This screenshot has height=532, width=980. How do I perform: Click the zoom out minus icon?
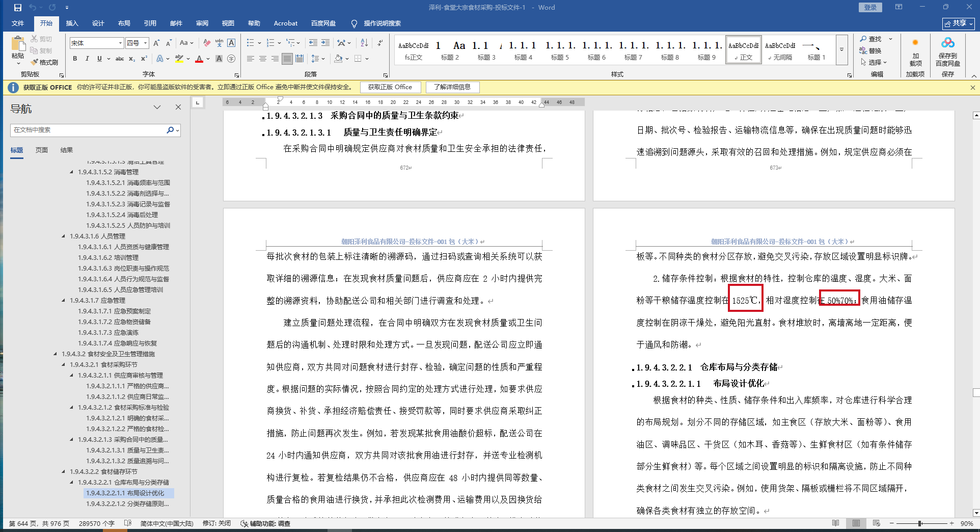[892, 523]
